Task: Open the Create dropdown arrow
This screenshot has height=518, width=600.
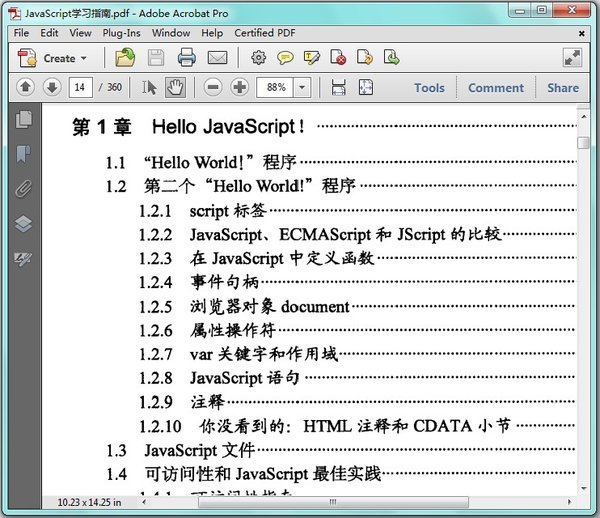Action: [83, 59]
